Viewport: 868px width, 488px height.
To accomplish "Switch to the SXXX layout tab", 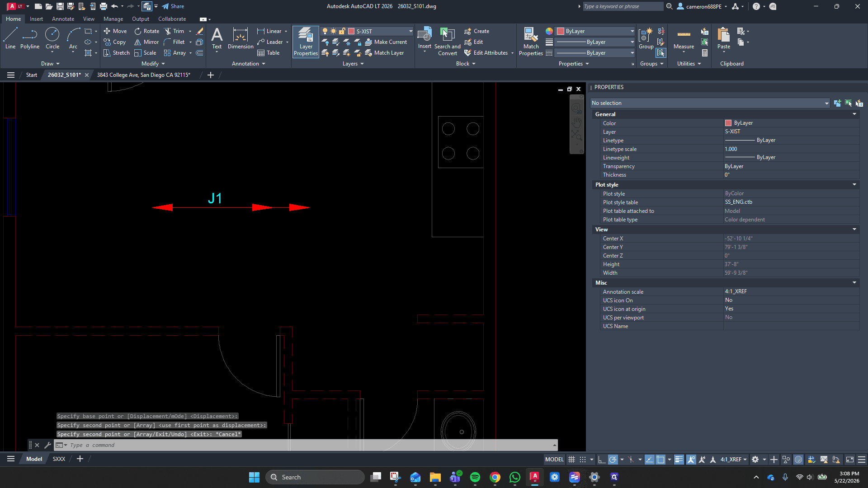I will (x=59, y=459).
